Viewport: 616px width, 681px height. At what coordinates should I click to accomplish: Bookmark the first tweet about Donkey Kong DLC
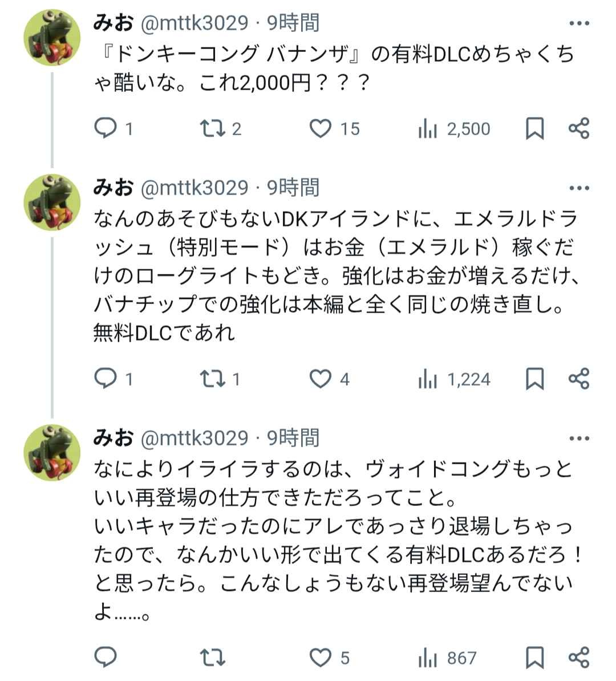[534, 129]
